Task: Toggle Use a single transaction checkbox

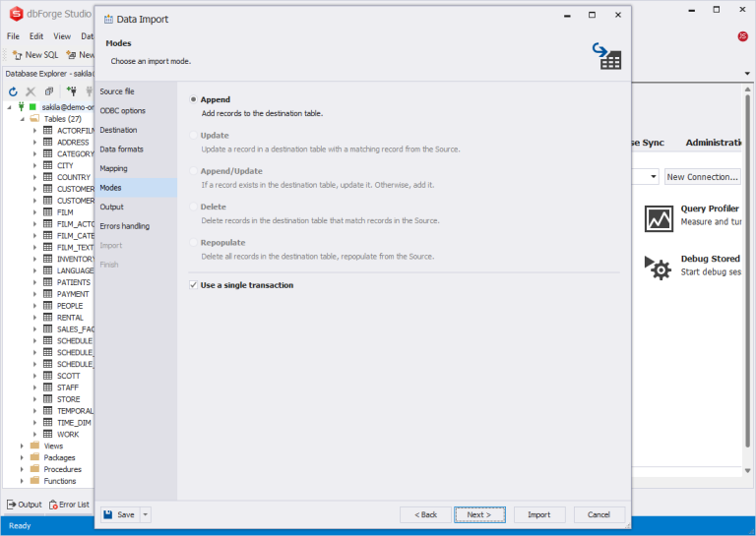Action: [x=194, y=285]
